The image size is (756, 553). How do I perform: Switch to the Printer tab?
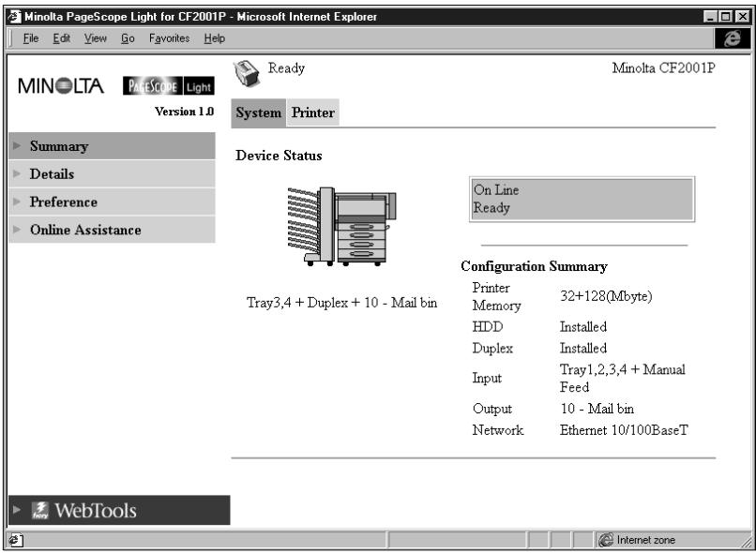coord(313,112)
